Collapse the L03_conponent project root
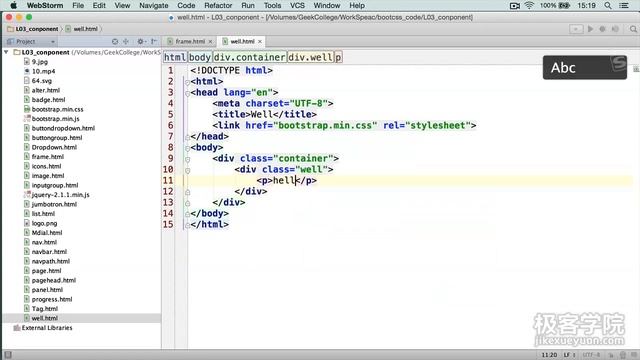640x360 pixels. pos(6,52)
